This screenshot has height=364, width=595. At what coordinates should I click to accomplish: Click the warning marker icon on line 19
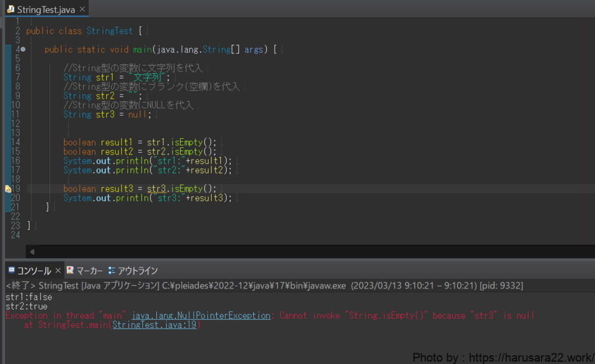click(x=8, y=189)
